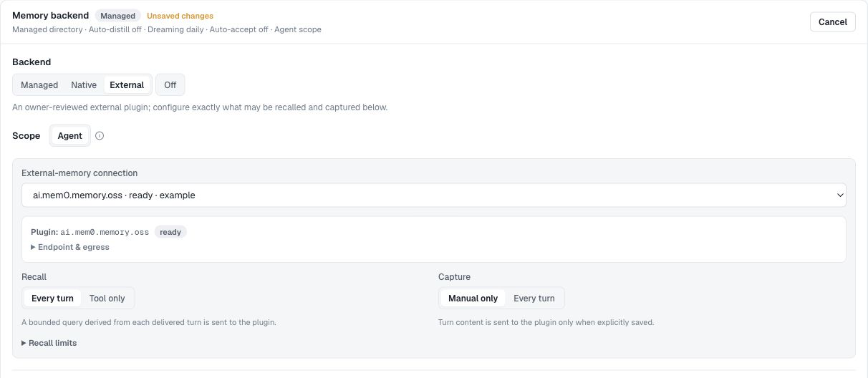This screenshot has width=868, height=378.
Task: Set Capture to Manual only
Action: pyautogui.click(x=473, y=299)
